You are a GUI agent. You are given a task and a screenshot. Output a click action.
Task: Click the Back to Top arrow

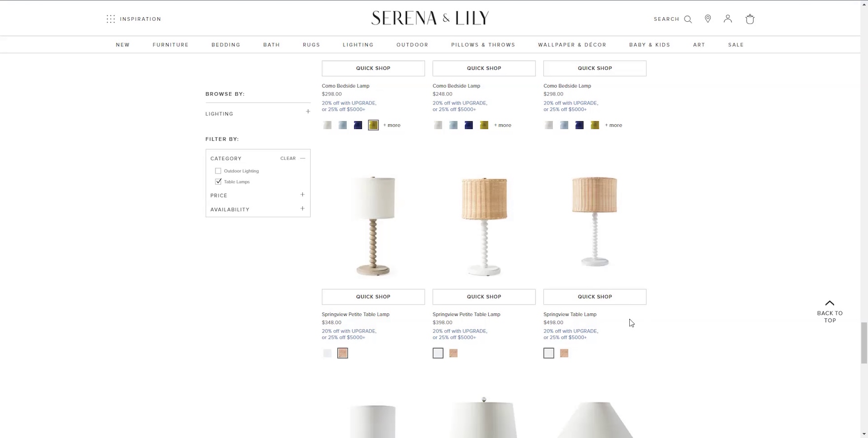coord(830,303)
